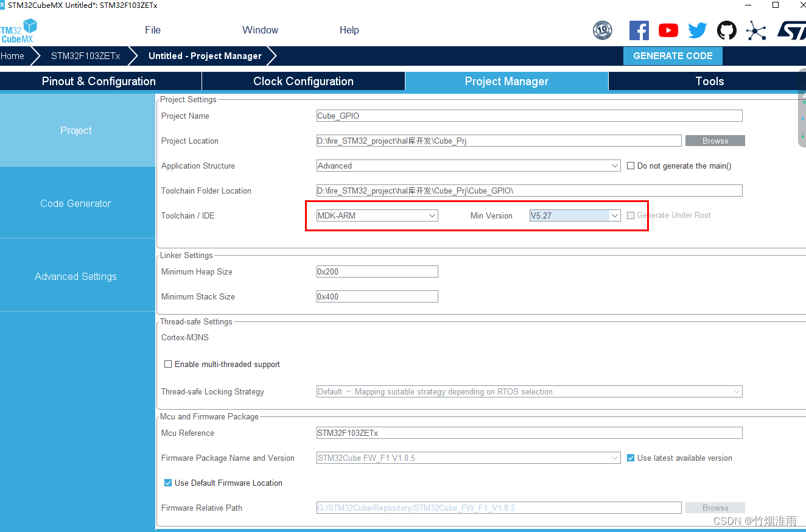Toggle 'Generate Under Root' checkbox
Screen dimensions: 806x532
[631, 215]
